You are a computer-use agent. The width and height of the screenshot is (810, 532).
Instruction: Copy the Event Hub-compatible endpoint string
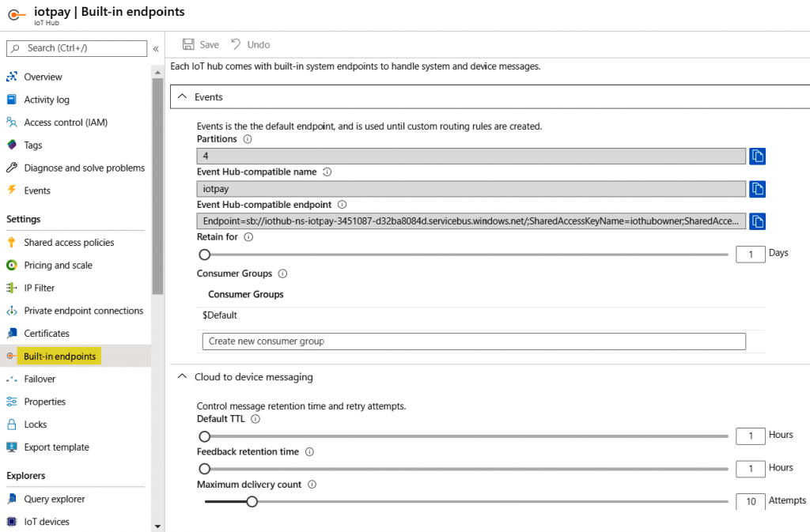(x=757, y=221)
